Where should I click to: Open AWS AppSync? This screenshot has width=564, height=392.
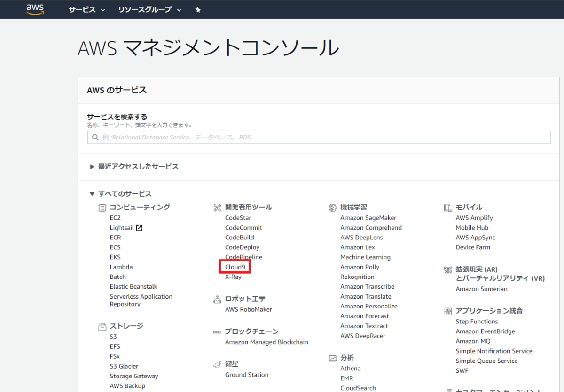pyautogui.click(x=475, y=238)
